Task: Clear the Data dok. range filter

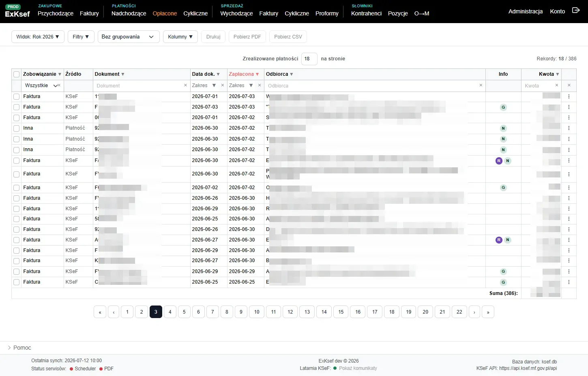Action: (222, 85)
